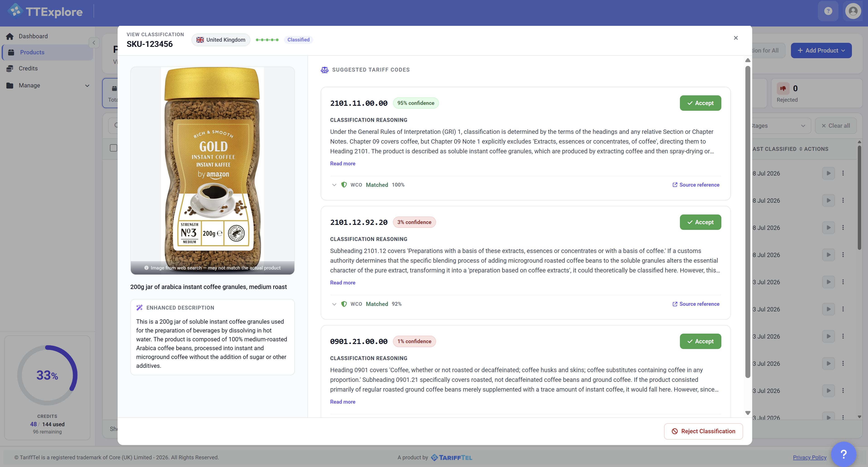Screen dimensions: 868x467
Task: Click the instant coffee product image
Action: click(x=212, y=170)
